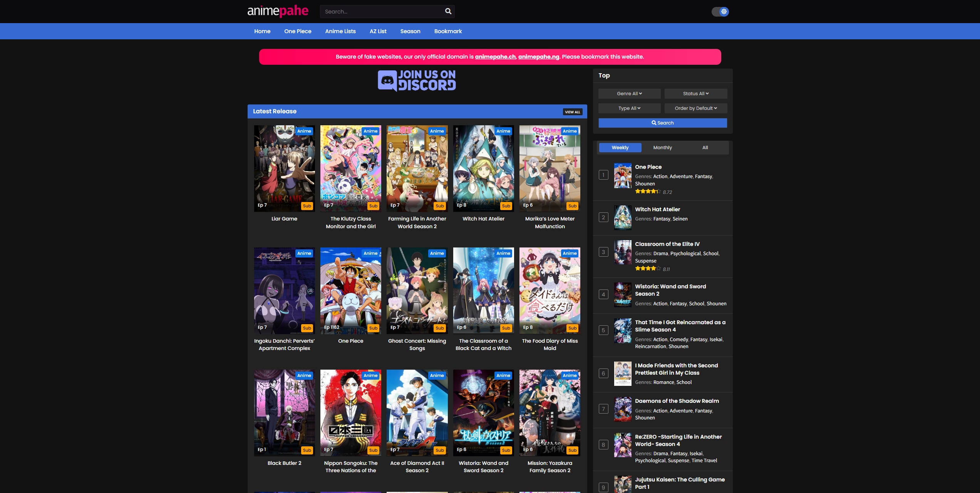The height and width of the screenshot is (493, 980).
Task: Click the Anime badge on Liar Game poster
Action: click(x=304, y=131)
